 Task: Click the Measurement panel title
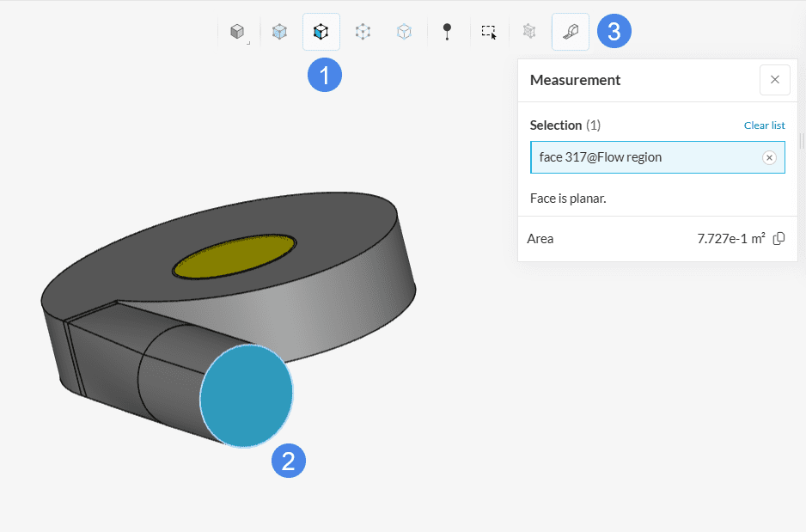[575, 80]
